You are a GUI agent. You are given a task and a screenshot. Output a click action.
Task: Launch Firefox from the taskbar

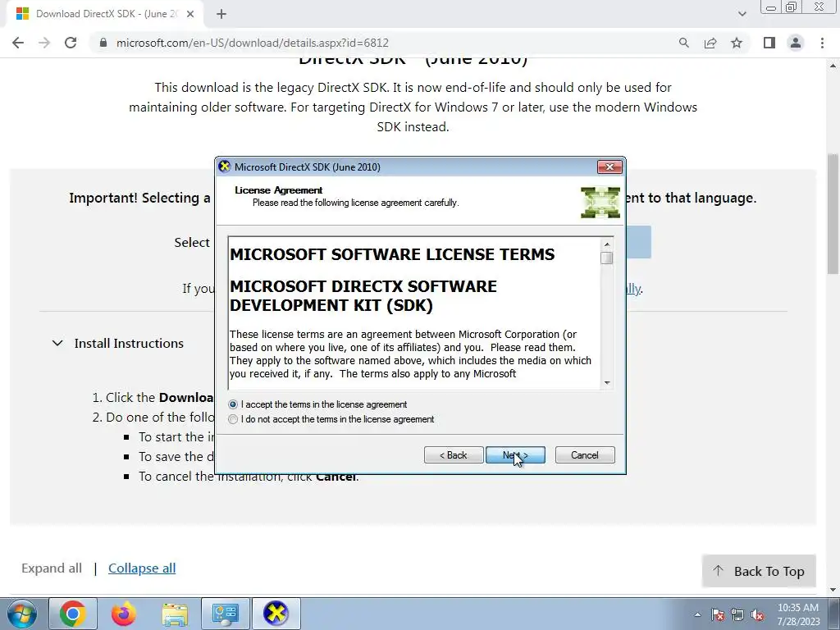pyautogui.click(x=123, y=614)
